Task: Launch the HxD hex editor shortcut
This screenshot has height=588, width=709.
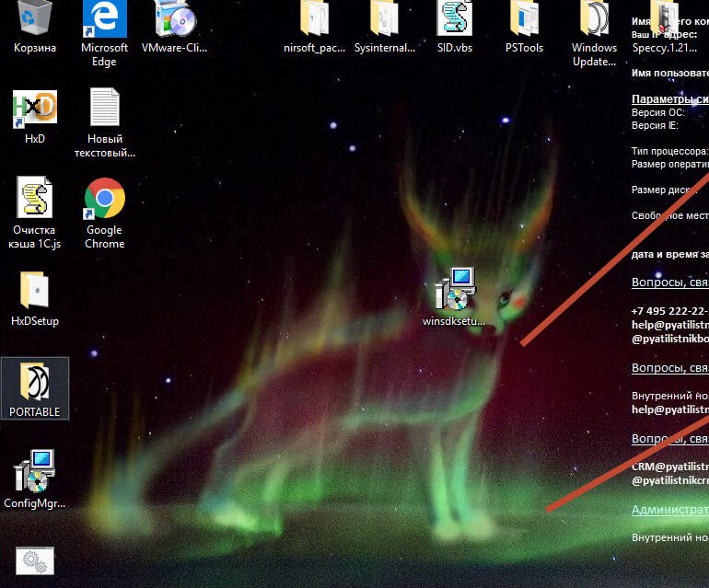Action: click(35, 118)
